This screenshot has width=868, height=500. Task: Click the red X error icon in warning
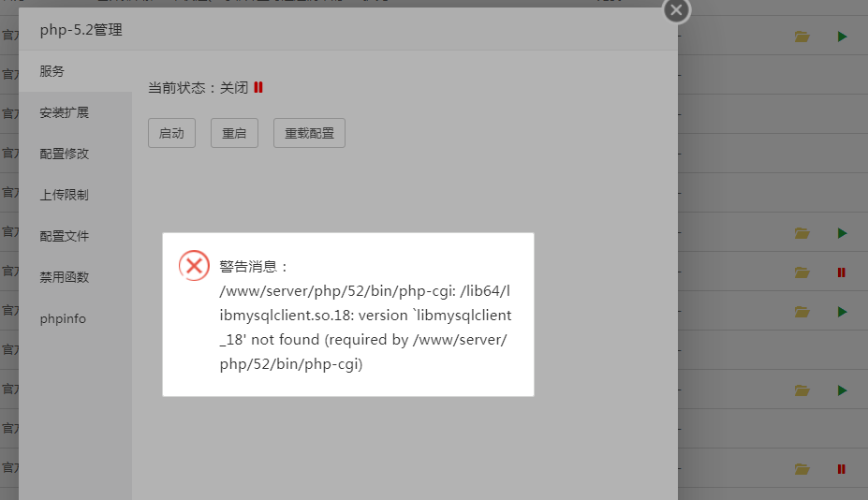tap(195, 266)
